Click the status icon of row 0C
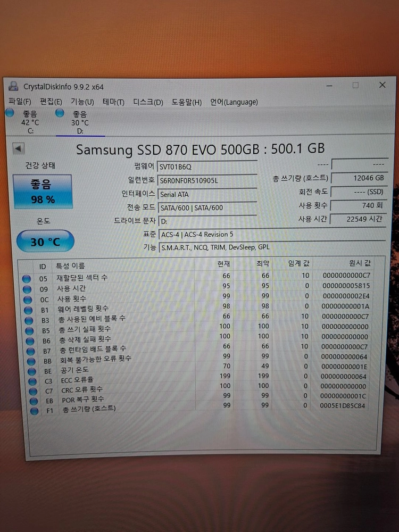The width and height of the screenshot is (399, 532). click(28, 300)
